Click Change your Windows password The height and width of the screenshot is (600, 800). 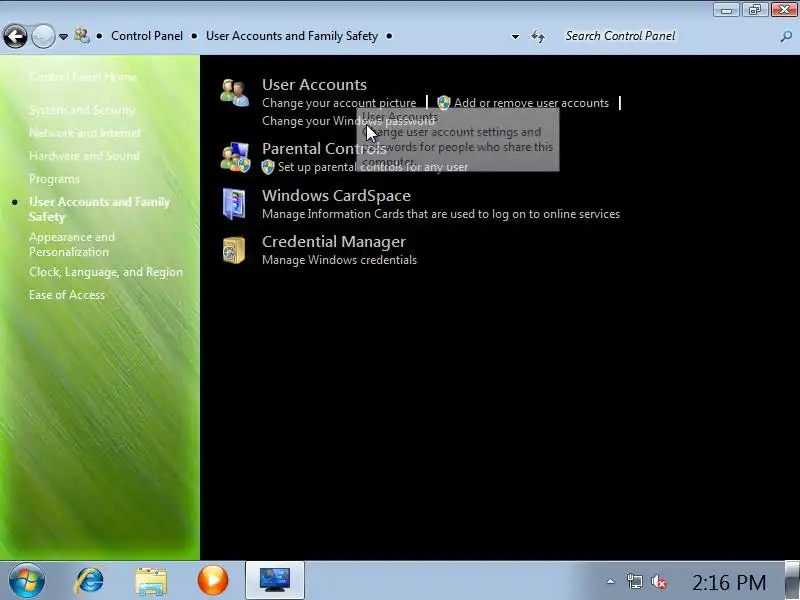(348, 121)
